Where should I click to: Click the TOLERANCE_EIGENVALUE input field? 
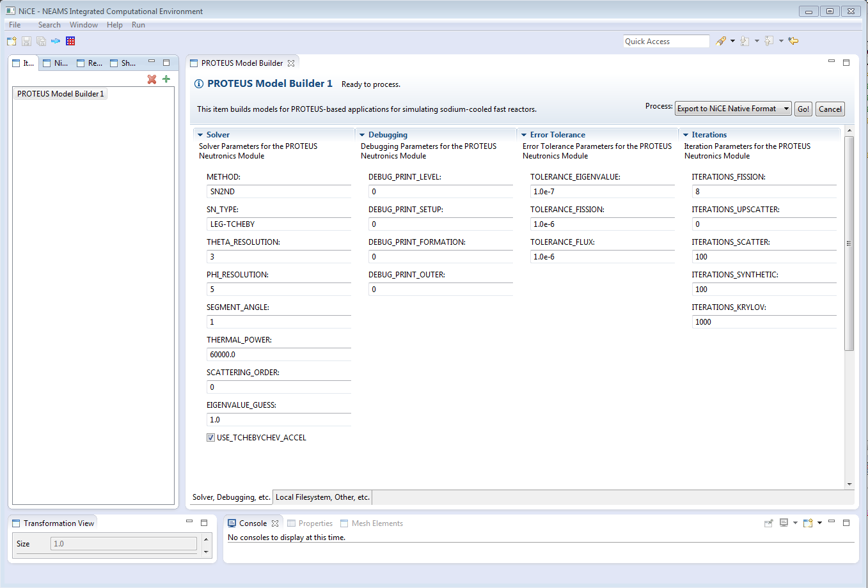point(603,192)
